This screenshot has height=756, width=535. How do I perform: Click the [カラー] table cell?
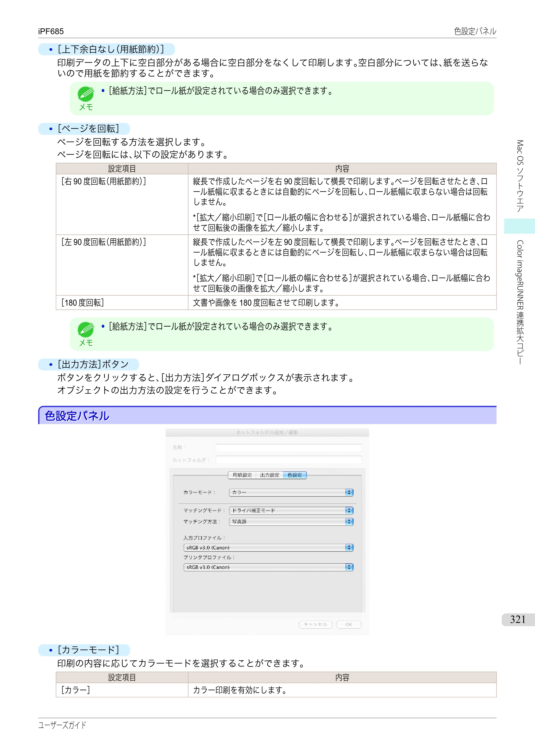click(x=122, y=690)
